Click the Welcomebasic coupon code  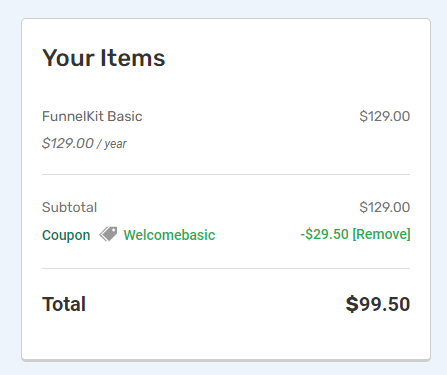click(169, 235)
